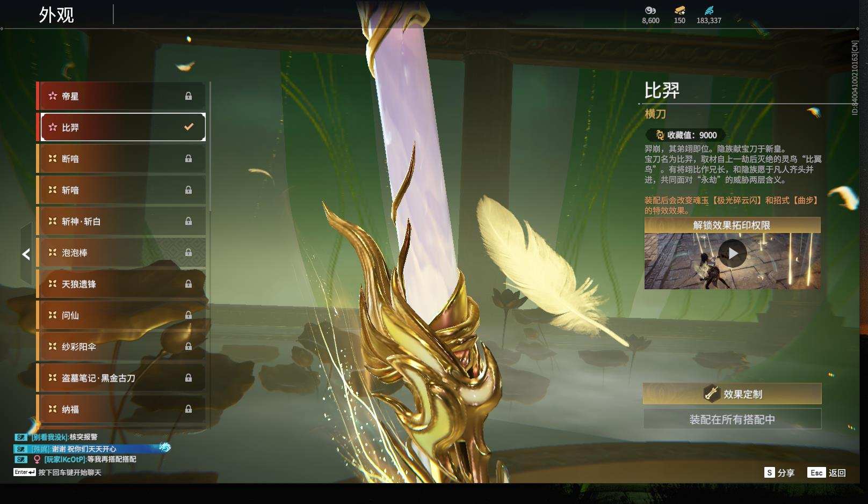Play the skin effect preview video
This screenshot has height=504, width=868.
[x=733, y=254]
